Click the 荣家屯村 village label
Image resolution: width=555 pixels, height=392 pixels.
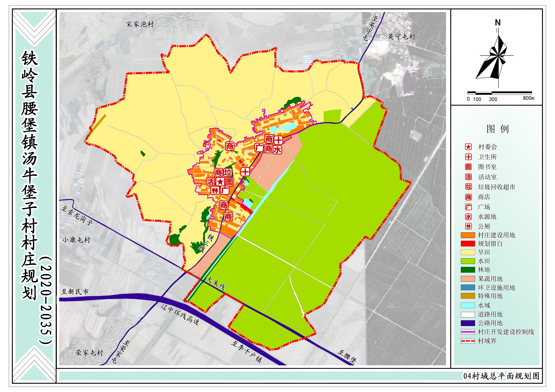click(89, 353)
